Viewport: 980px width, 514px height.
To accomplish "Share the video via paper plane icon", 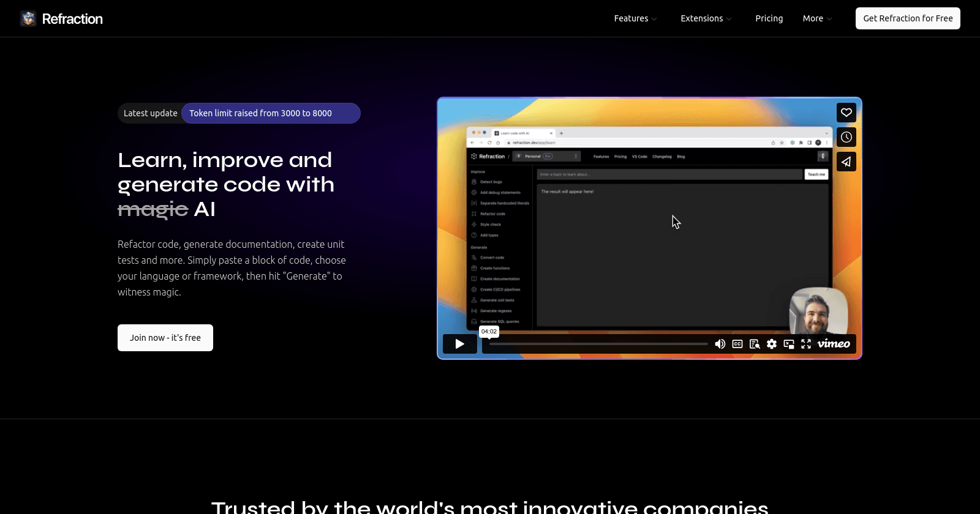I will (846, 162).
